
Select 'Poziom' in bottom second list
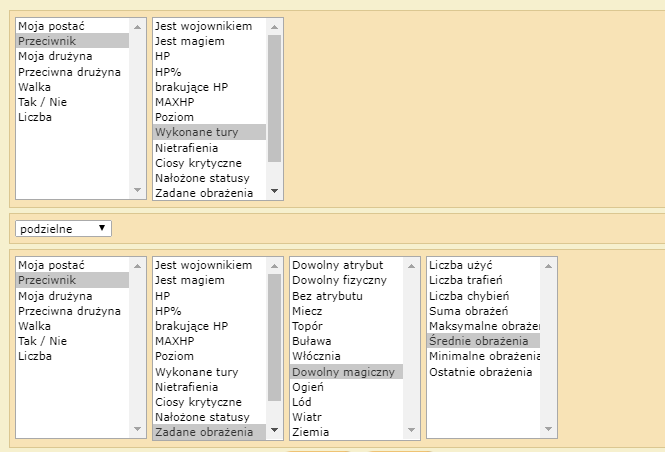(210, 356)
